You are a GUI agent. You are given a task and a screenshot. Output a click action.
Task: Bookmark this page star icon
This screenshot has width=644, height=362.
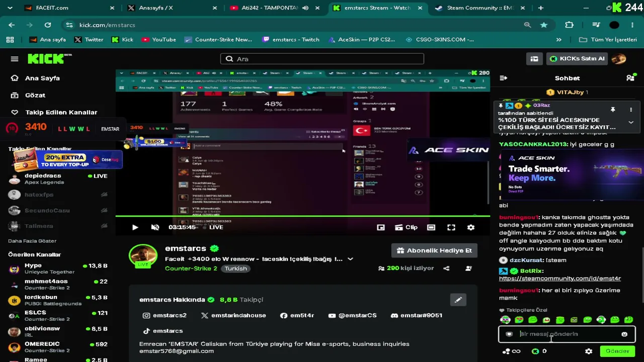544,25
